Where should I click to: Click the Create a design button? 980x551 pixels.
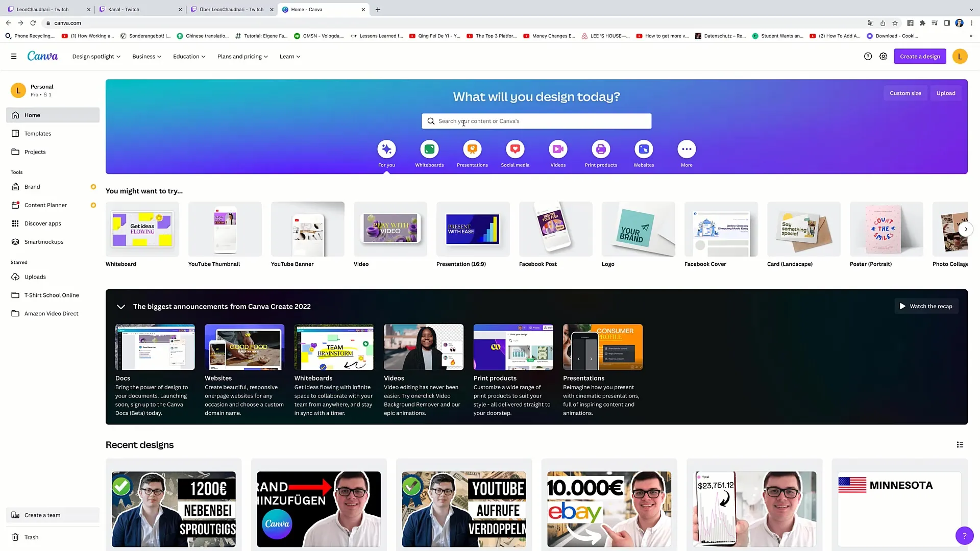(920, 57)
